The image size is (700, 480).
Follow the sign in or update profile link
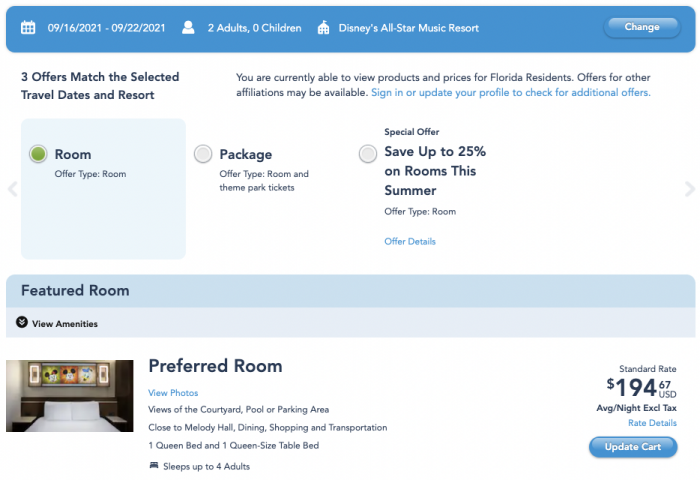pos(511,92)
